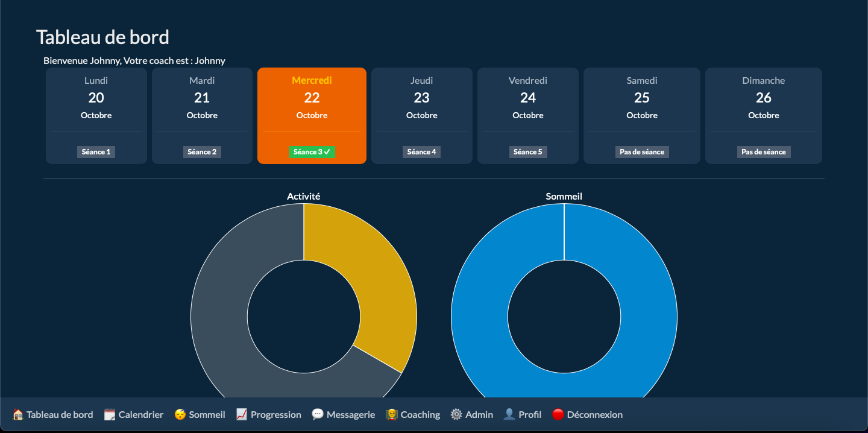The height and width of the screenshot is (433, 868).
Task: Click the Profil silhouette icon
Action: tap(509, 414)
